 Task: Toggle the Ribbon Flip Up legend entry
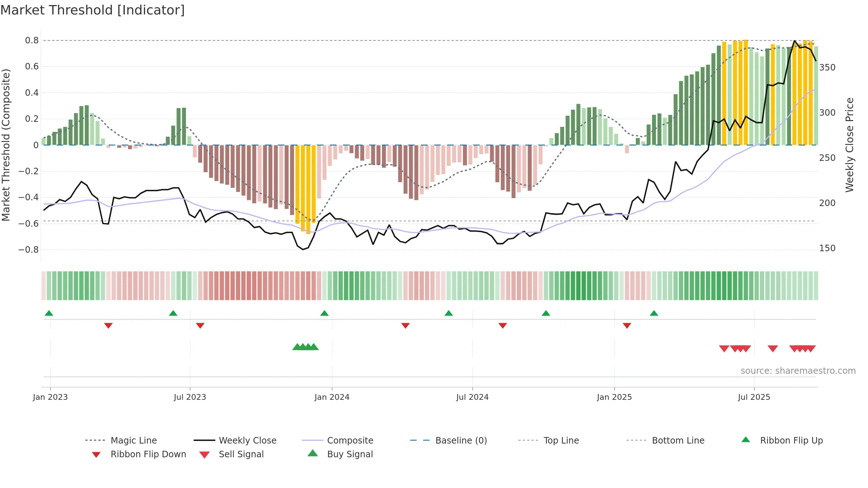coord(782,440)
